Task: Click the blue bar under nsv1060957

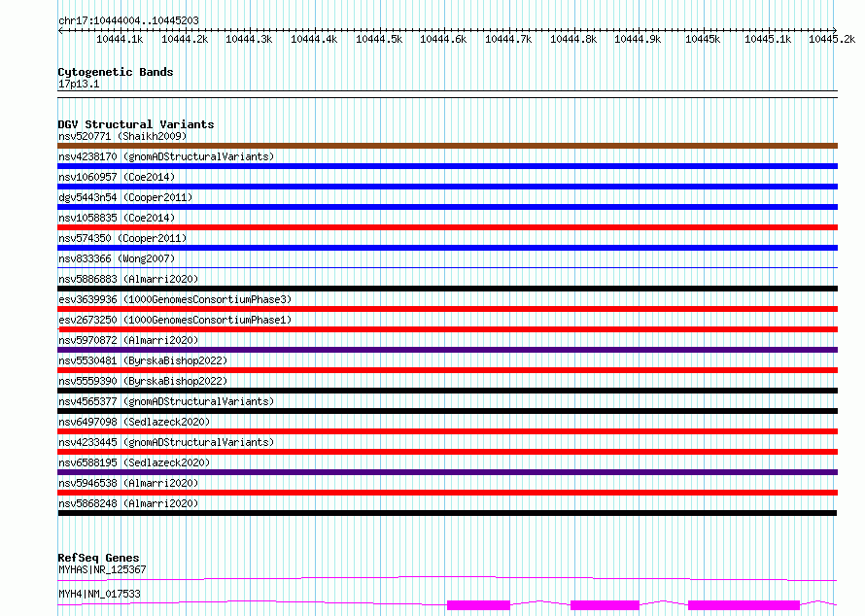Action: tap(447, 187)
